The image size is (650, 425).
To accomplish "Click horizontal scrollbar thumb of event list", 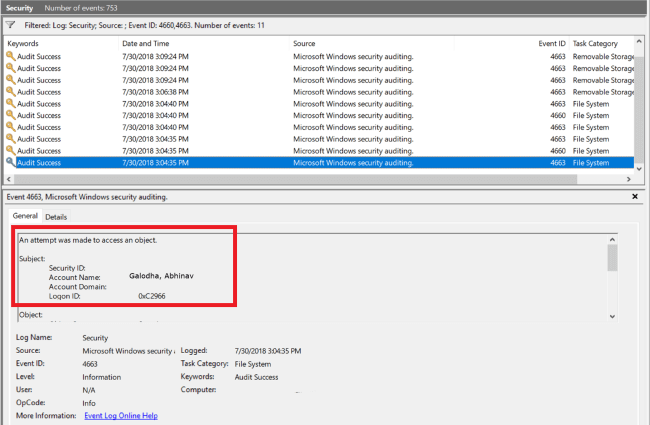I will pyautogui.click(x=295, y=179).
